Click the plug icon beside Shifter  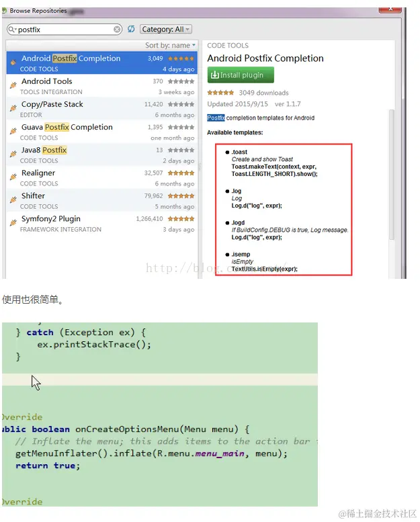tap(13, 200)
